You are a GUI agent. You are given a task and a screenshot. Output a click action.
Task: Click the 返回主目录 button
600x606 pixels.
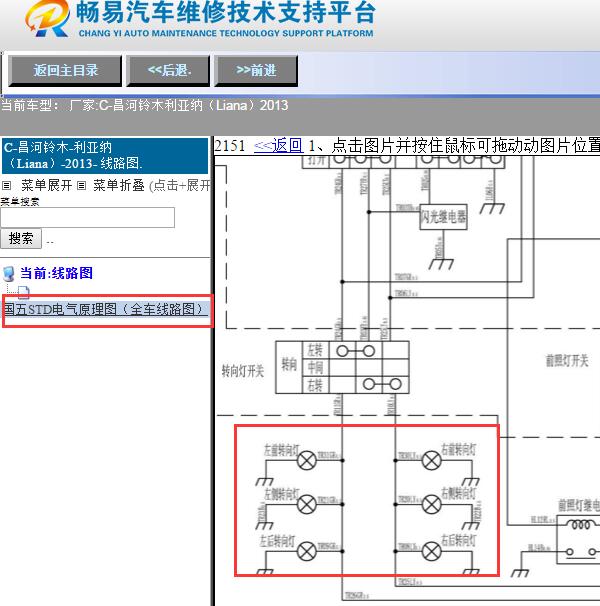coord(65,71)
